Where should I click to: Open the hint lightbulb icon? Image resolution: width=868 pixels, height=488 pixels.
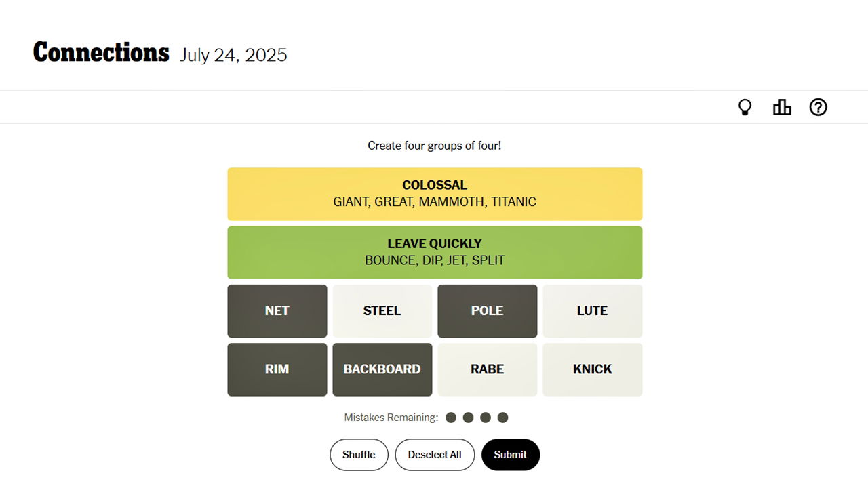745,106
